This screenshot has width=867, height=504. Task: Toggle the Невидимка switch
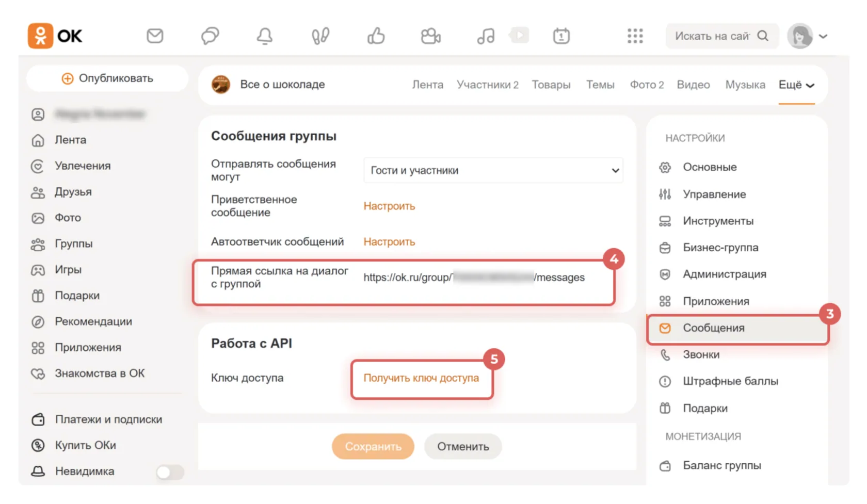170,472
